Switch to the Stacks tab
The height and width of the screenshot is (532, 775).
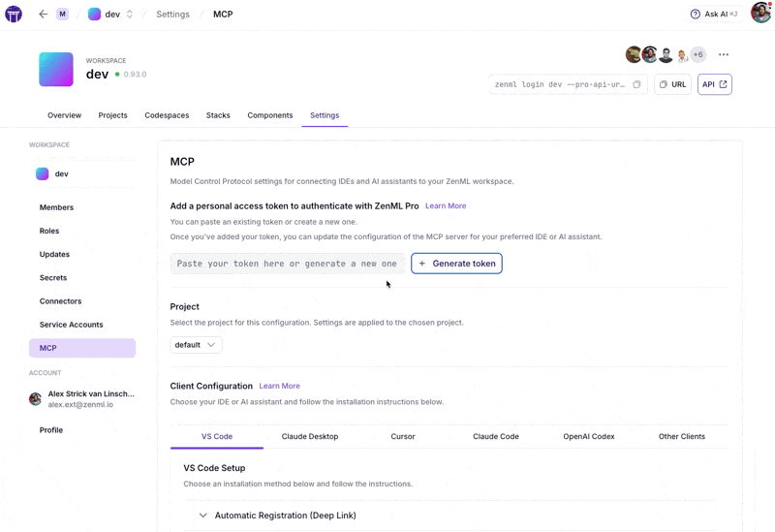click(x=218, y=115)
